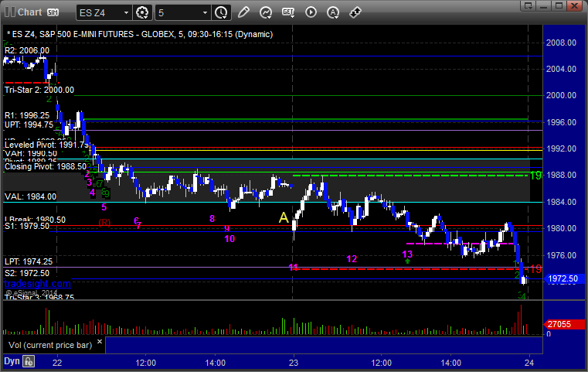Image resolution: width=588 pixels, height=372 pixels.
Task: Click the VAH: 1990.50 label
Action: [x=31, y=153]
